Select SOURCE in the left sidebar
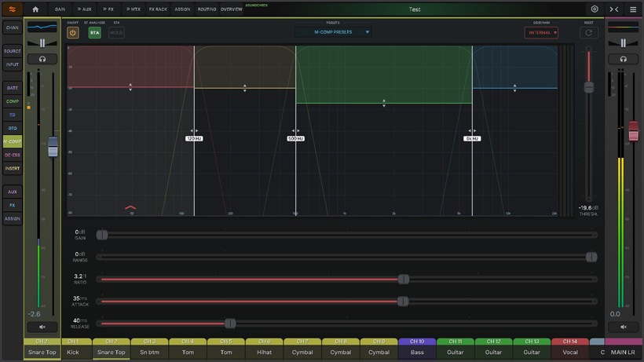The image size is (644, 362). 13,51
